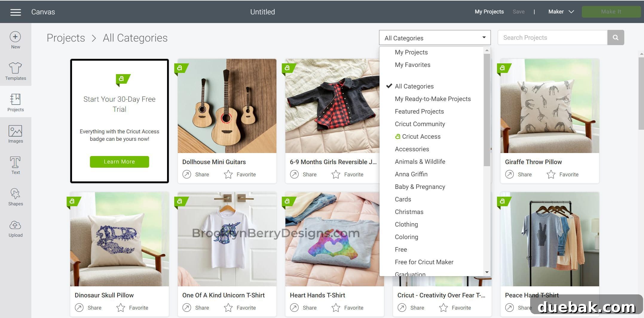Select My Projects in category list
This screenshot has width=644, height=318.
(x=411, y=52)
